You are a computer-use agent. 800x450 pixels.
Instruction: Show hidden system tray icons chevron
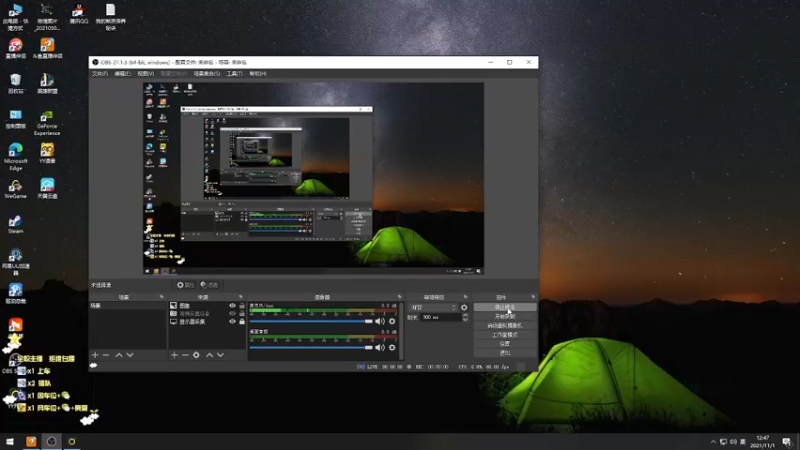pyautogui.click(x=713, y=442)
